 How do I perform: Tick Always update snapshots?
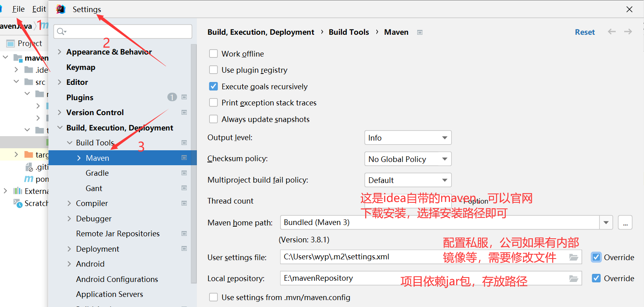click(x=213, y=119)
